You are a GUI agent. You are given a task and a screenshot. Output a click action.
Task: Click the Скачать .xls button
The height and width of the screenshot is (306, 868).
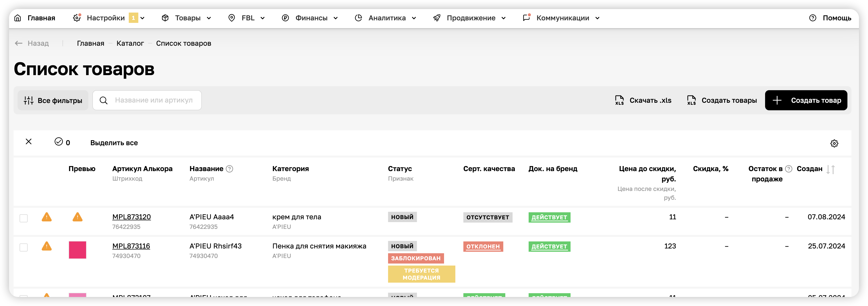coord(643,100)
